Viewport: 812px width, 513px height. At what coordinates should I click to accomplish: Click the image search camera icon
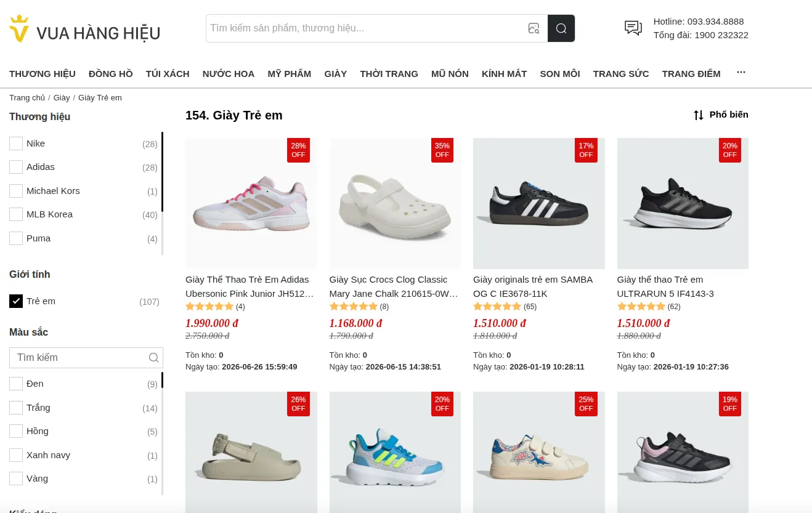tap(534, 28)
